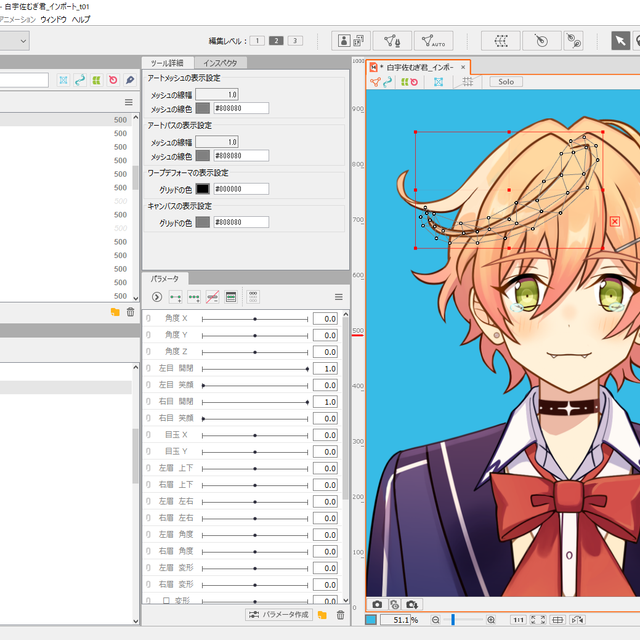Add two keyforms to the parameter

(x=175, y=297)
